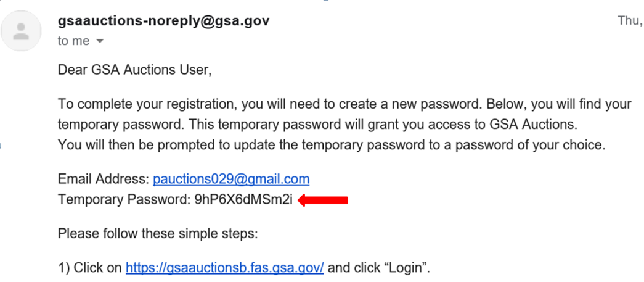Open the pauctions029@gmail.com email link
This screenshot has width=644, height=282.
pos(231,180)
